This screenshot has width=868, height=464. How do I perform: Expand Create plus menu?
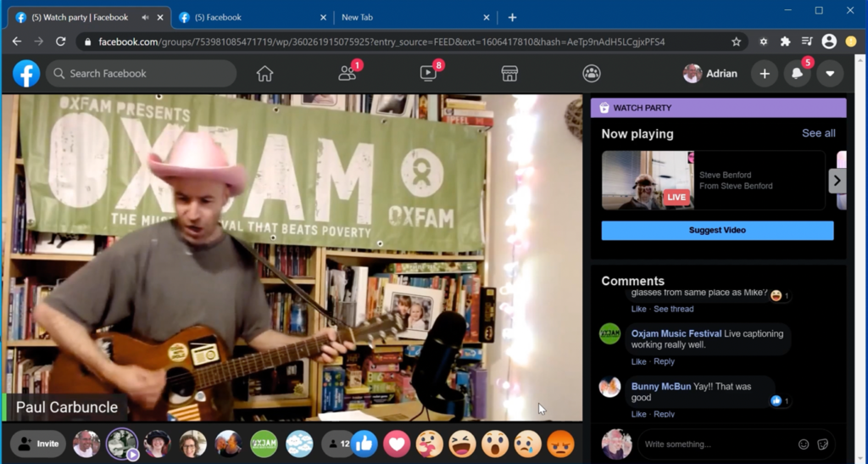pyautogui.click(x=764, y=74)
